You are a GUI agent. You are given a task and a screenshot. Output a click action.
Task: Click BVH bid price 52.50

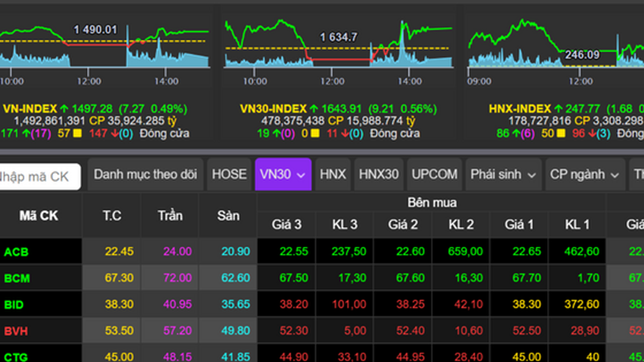tap(526, 331)
